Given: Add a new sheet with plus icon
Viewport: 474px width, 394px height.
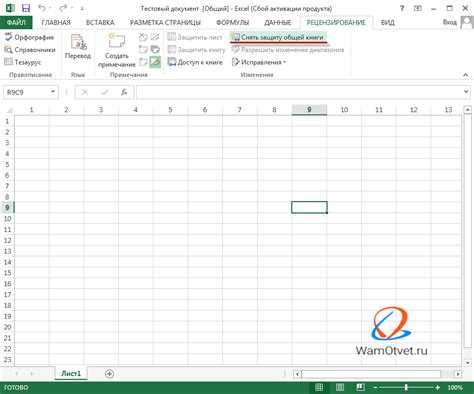Looking at the screenshot, I should (109, 374).
